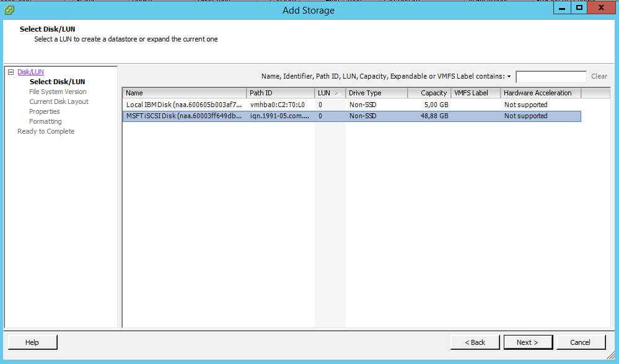Screen dimensions: 619x364
Task: Click the vSphere icon in title bar
Action: (x=9, y=9)
